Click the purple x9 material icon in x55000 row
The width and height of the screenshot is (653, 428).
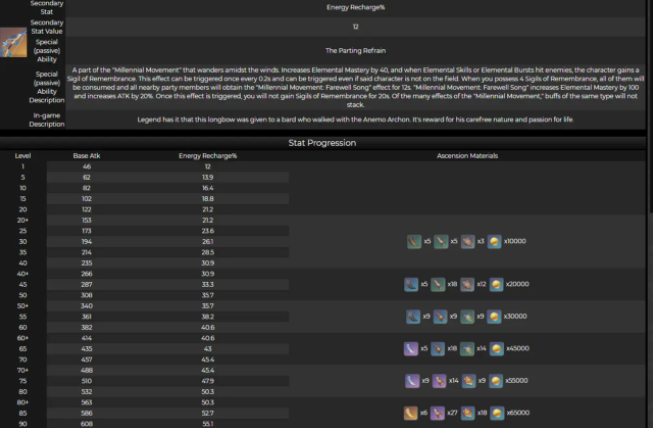click(x=412, y=381)
